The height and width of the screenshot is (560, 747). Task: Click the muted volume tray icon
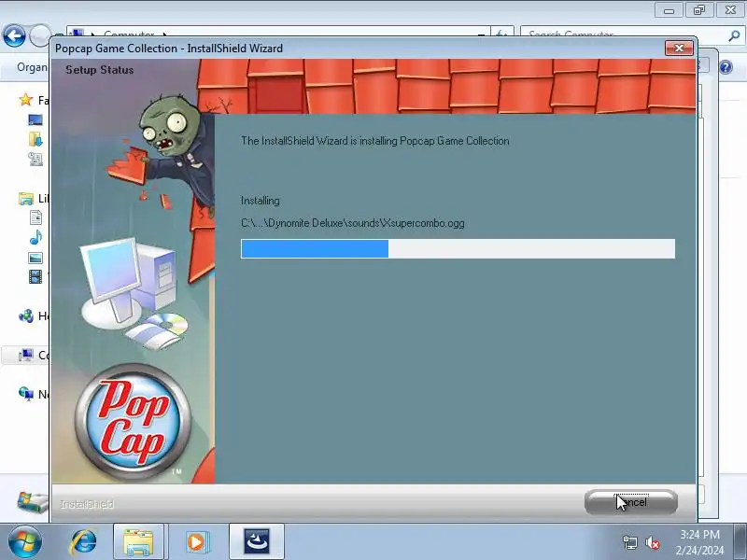click(653, 542)
